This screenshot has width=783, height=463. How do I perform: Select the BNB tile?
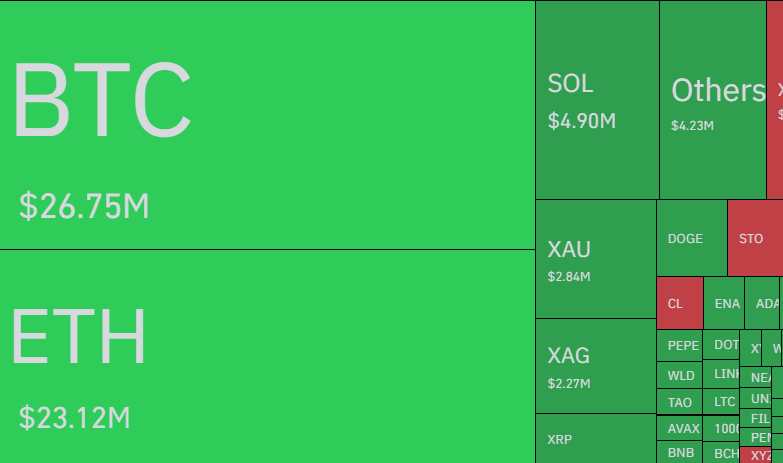click(x=680, y=453)
